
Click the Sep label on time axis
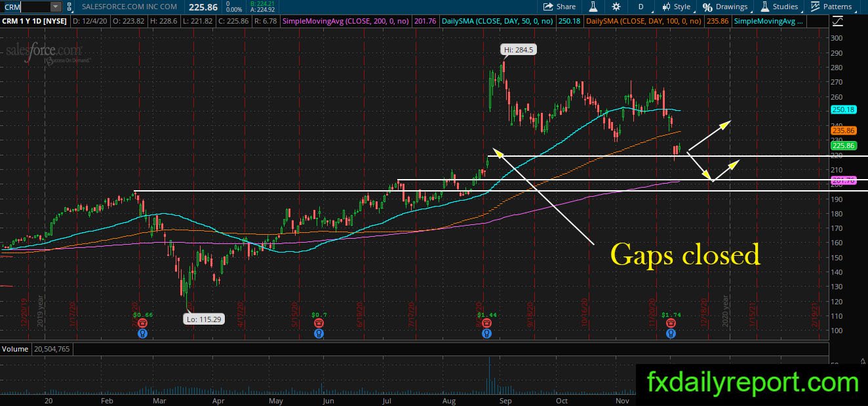(505, 400)
